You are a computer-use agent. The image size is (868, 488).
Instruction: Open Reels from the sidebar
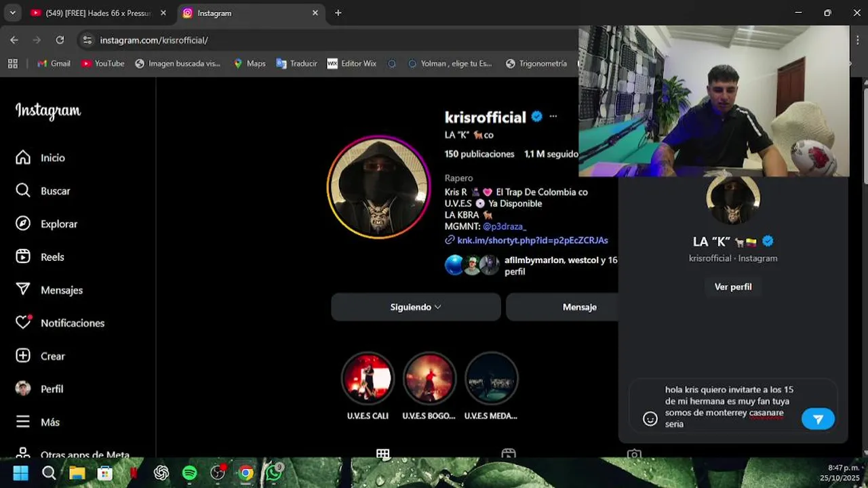point(40,257)
